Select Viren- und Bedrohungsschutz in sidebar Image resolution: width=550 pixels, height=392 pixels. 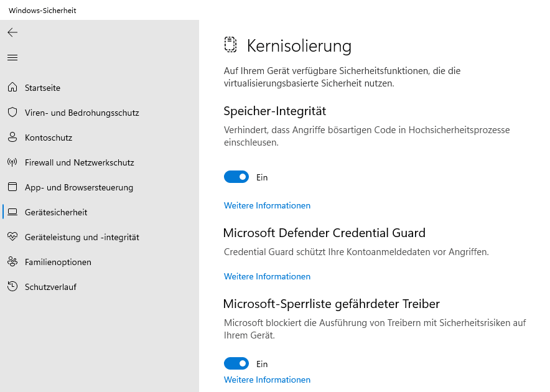point(82,113)
